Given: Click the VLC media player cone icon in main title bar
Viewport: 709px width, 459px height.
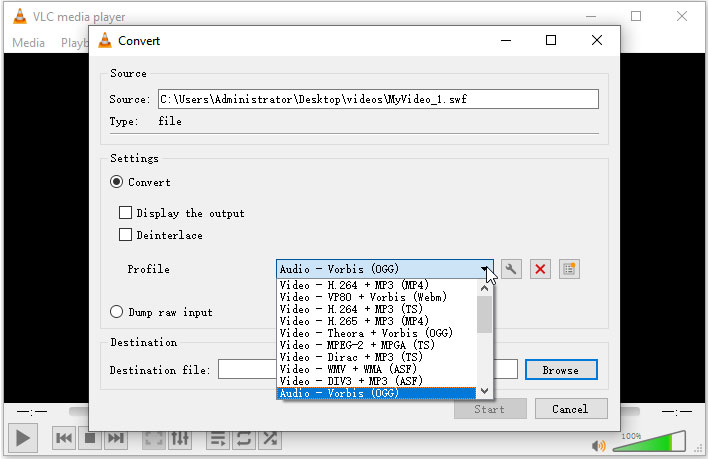Looking at the screenshot, I should pos(19,16).
